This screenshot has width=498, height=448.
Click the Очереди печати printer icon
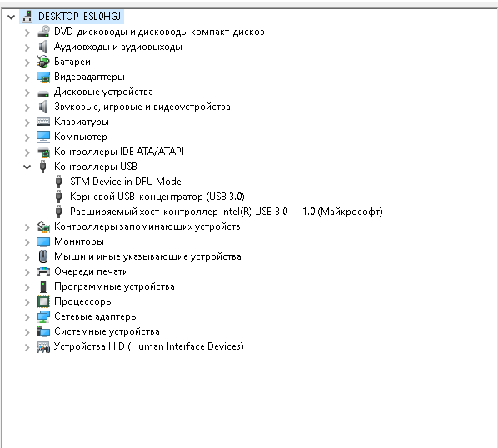point(43,271)
